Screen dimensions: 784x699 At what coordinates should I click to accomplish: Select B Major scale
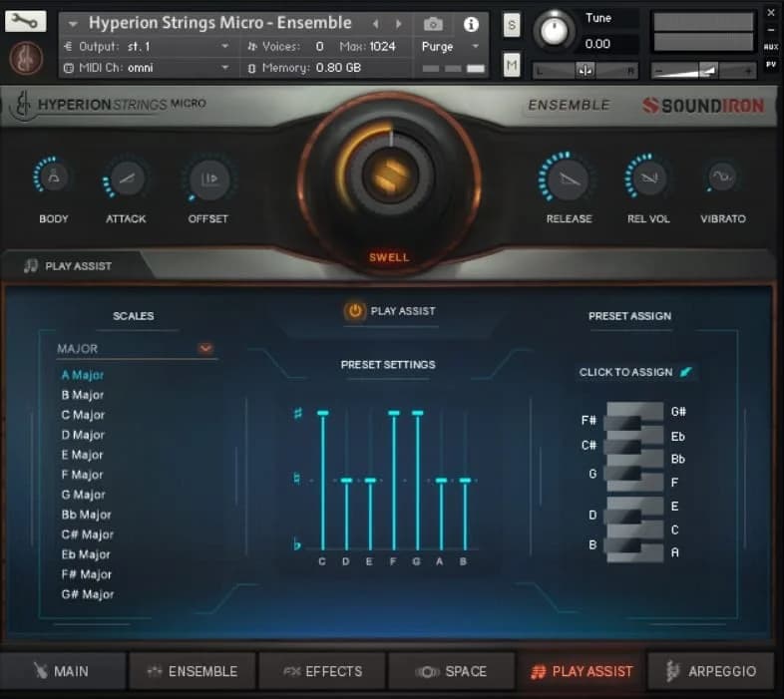pyautogui.click(x=83, y=395)
